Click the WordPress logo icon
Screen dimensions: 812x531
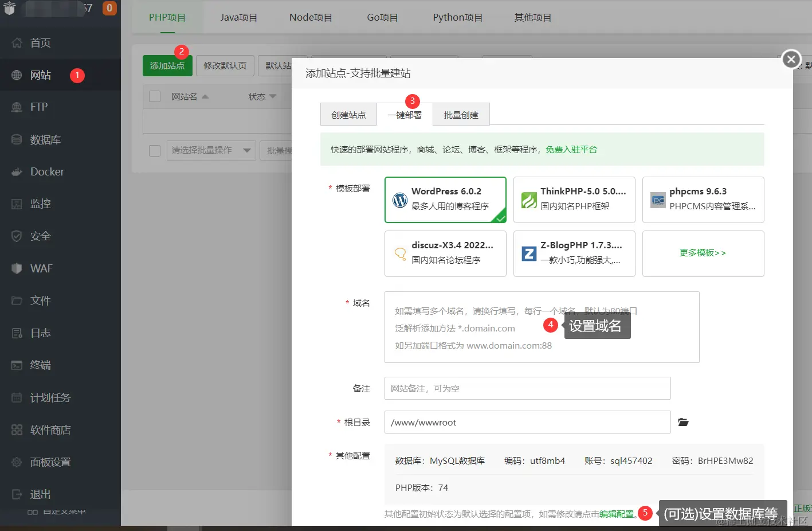coord(400,200)
